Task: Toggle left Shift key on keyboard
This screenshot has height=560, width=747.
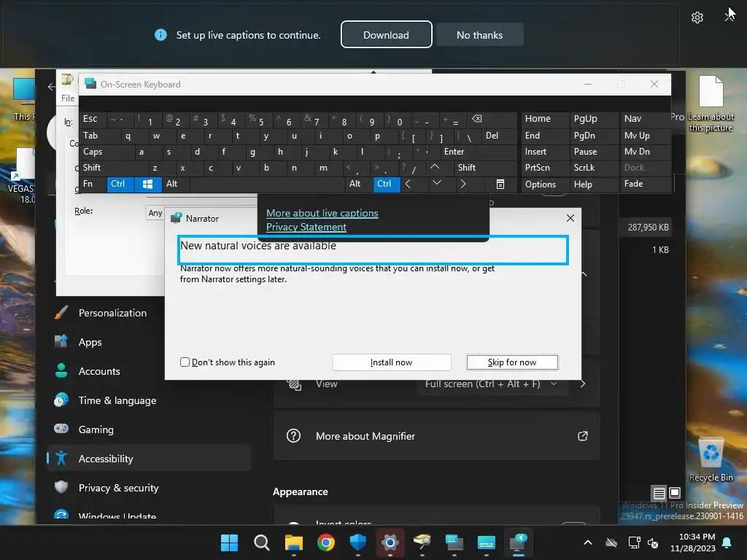Action: 112,168
